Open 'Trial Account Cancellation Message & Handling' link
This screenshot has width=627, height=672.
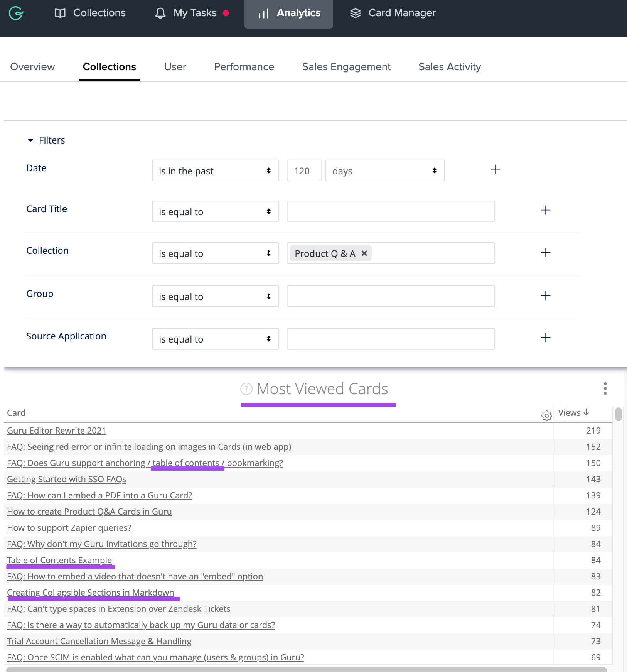(x=99, y=641)
